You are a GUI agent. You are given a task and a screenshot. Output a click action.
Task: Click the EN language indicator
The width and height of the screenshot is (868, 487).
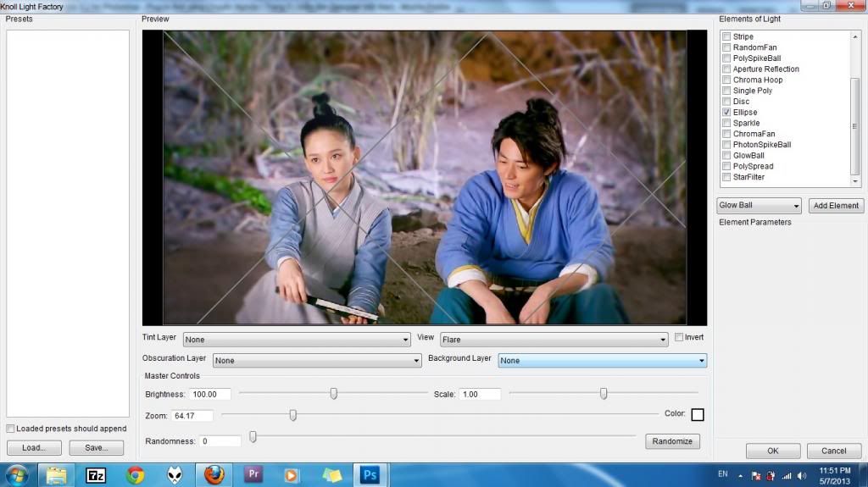pyautogui.click(x=723, y=473)
